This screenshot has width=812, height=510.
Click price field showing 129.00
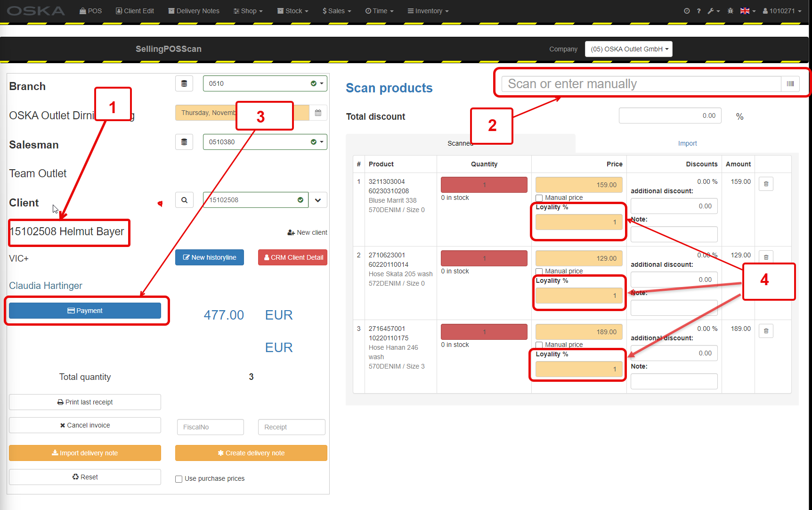pos(579,258)
